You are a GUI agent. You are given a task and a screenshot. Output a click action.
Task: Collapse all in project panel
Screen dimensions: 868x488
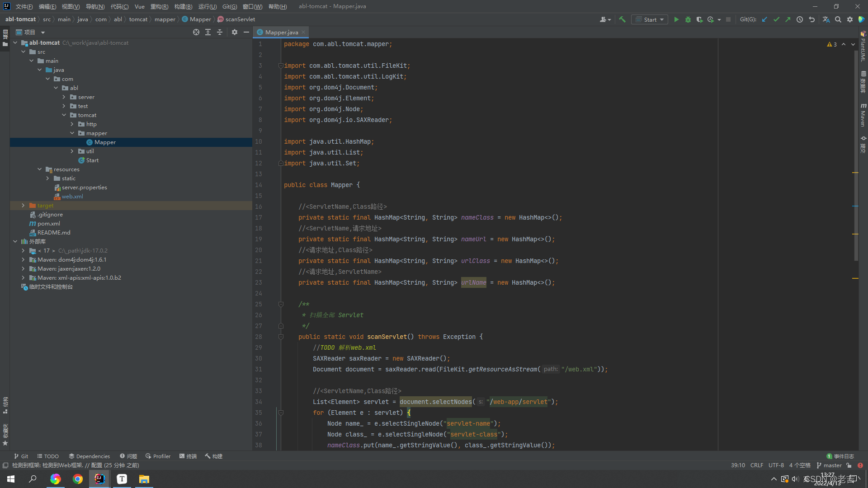tap(220, 32)
